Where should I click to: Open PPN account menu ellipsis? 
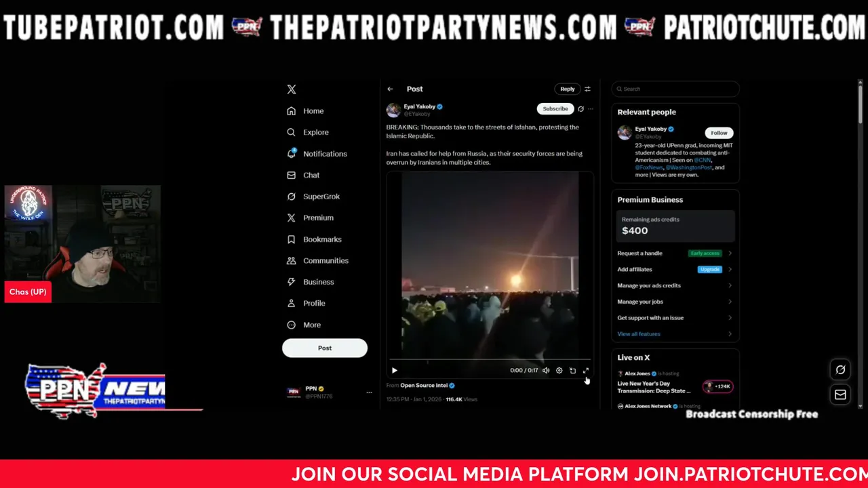coord(369,392)
